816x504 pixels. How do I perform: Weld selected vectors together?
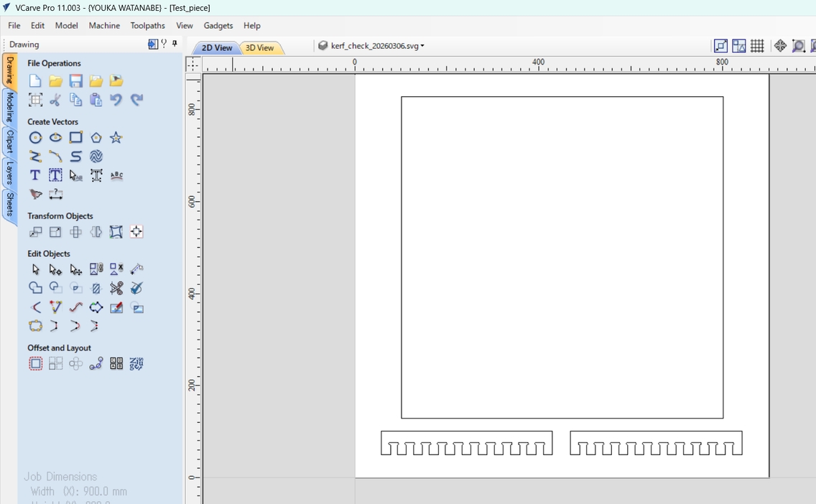pos(35,288)
